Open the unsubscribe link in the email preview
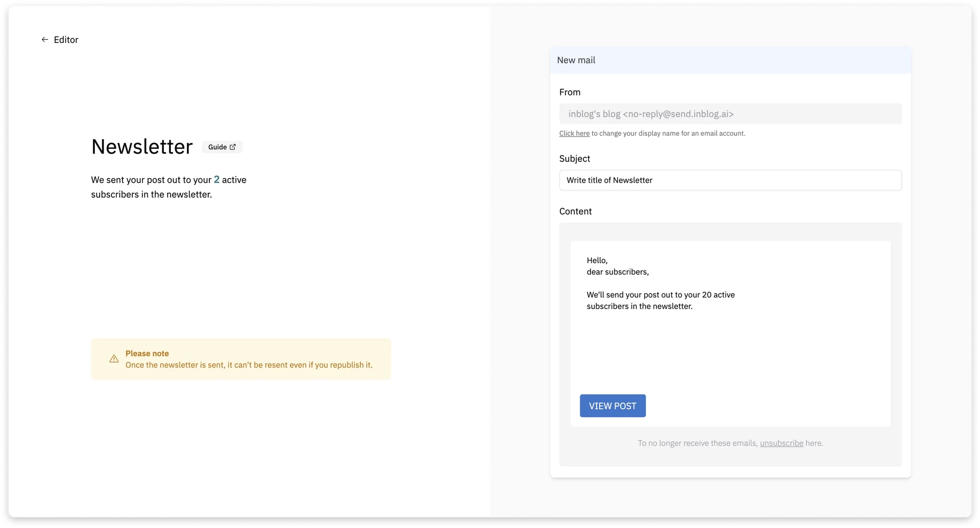 781,443
